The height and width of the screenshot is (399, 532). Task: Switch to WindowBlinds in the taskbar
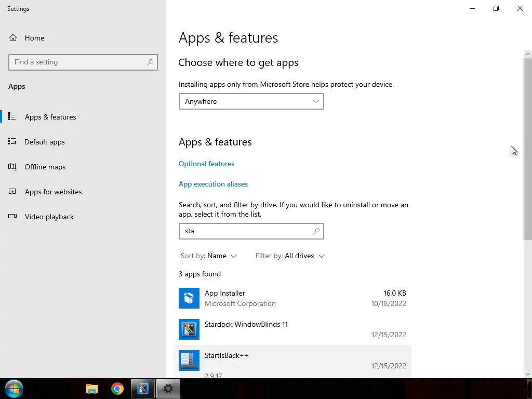[x=143, y=389]
